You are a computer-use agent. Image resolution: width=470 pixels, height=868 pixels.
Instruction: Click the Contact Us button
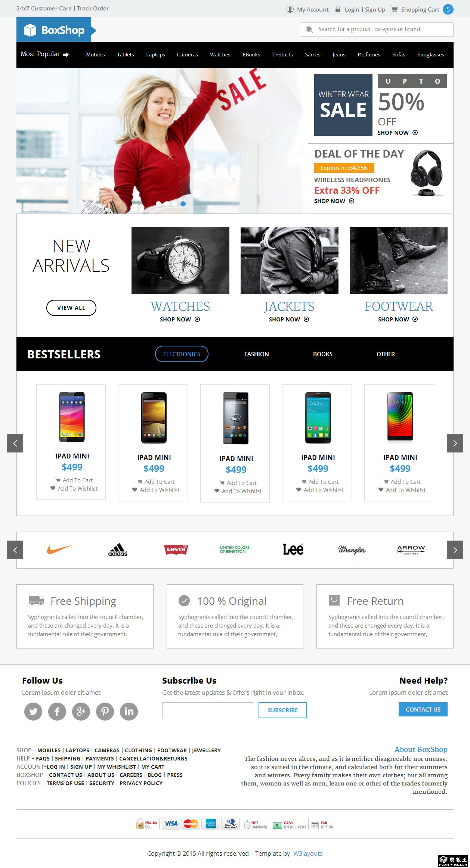[423, 709]
